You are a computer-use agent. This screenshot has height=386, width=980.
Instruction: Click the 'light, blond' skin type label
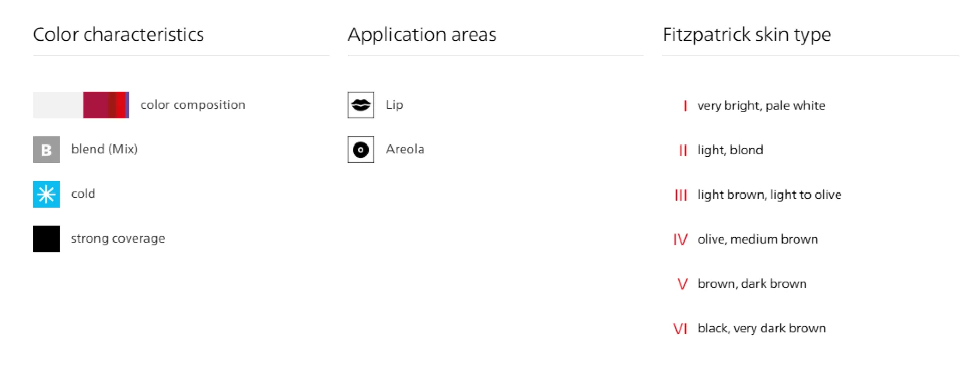[x=730, y=150]
